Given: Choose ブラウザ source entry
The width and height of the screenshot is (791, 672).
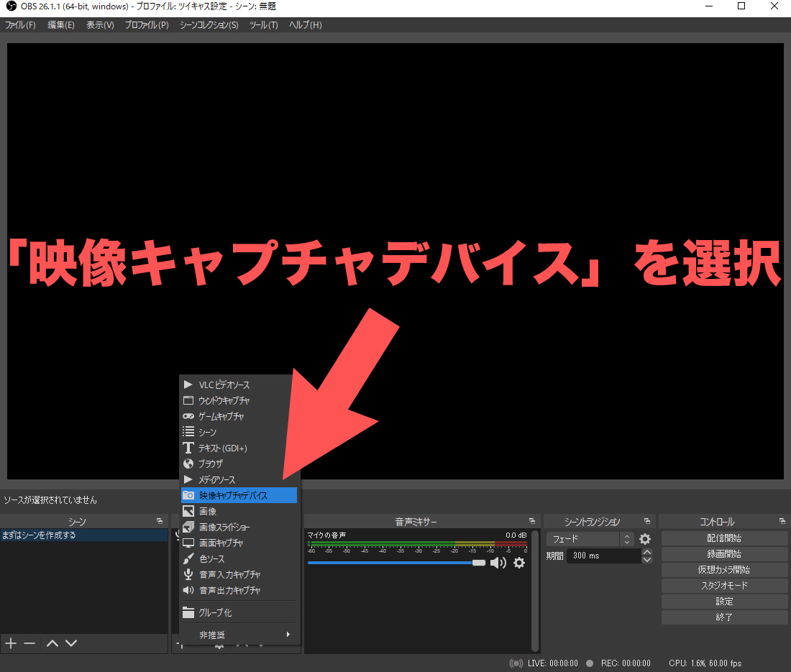Looking at the screenshot, I should pos(239,464).
